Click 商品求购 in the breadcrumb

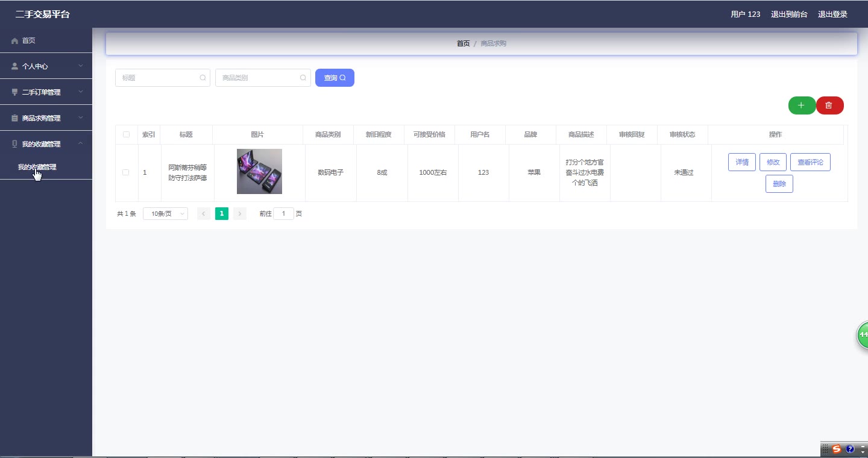pos(493,43)
